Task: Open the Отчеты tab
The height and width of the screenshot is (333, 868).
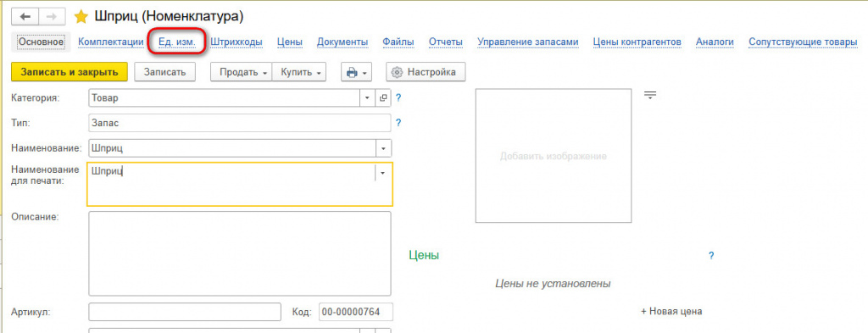Action: pos(446,42)
